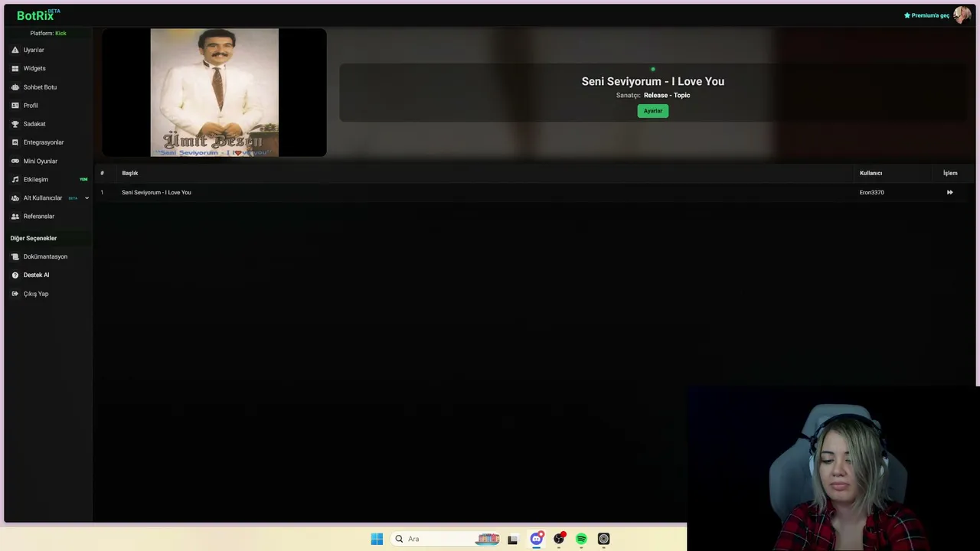Image resolution: width=980 pixels, height=551 pixels.
Task: Click the Kullanıcı column header
Action: [x=871, y=173]
